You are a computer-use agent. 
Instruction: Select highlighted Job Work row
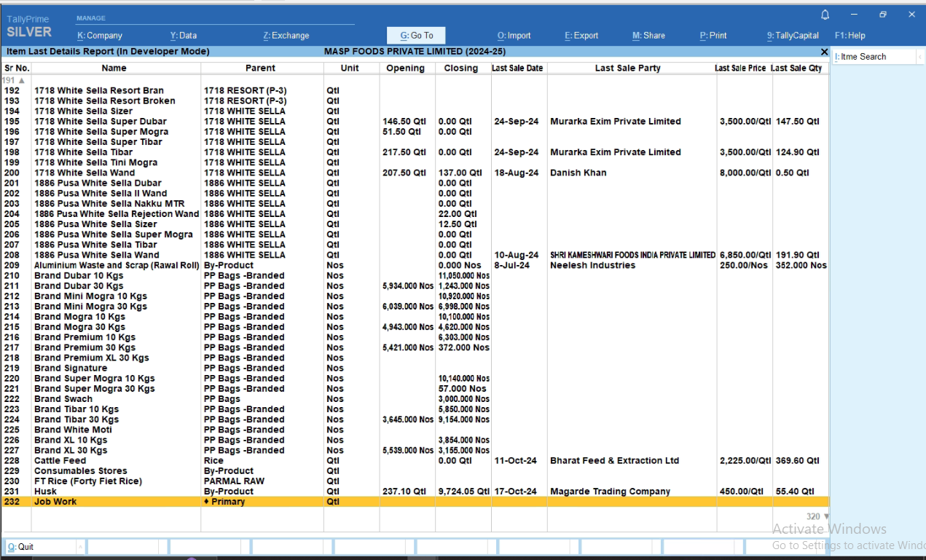(x=415, y=502)
